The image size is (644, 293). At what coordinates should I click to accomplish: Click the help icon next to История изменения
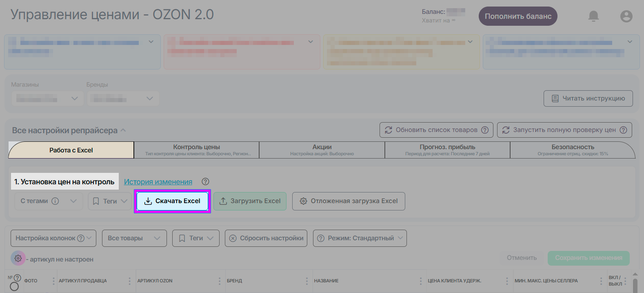pyautogui.click(x=205, y=181)
